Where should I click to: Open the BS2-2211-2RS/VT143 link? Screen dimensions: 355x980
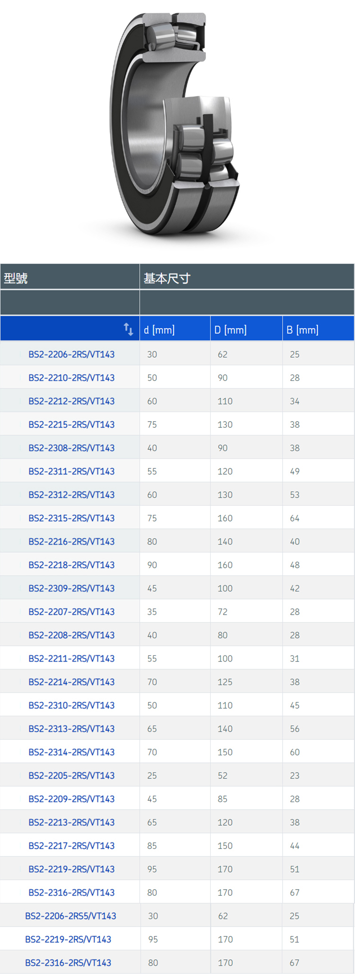tap(71, 659)
